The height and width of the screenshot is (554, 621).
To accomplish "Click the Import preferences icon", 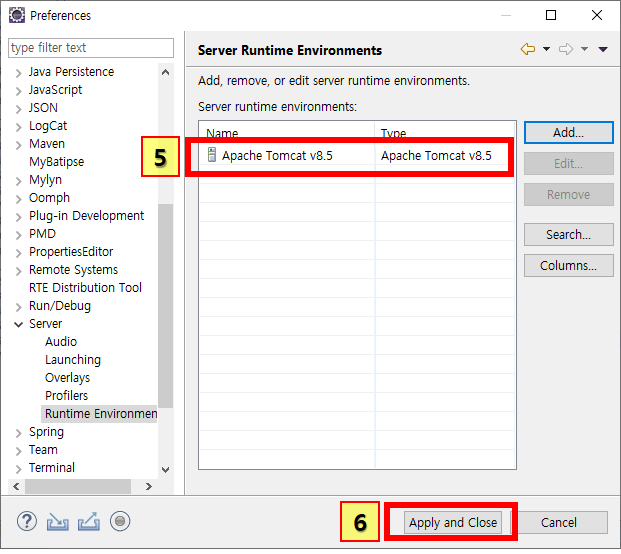I will 58,522.
